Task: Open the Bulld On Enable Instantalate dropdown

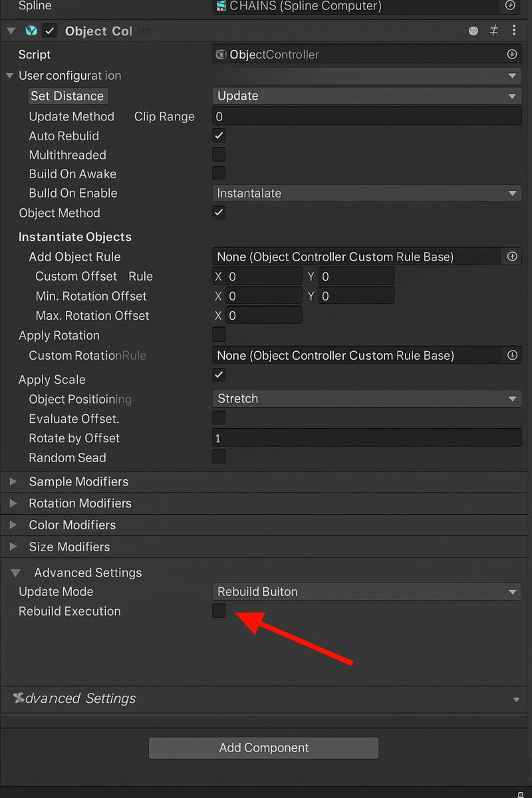Action: pos(367,194)
